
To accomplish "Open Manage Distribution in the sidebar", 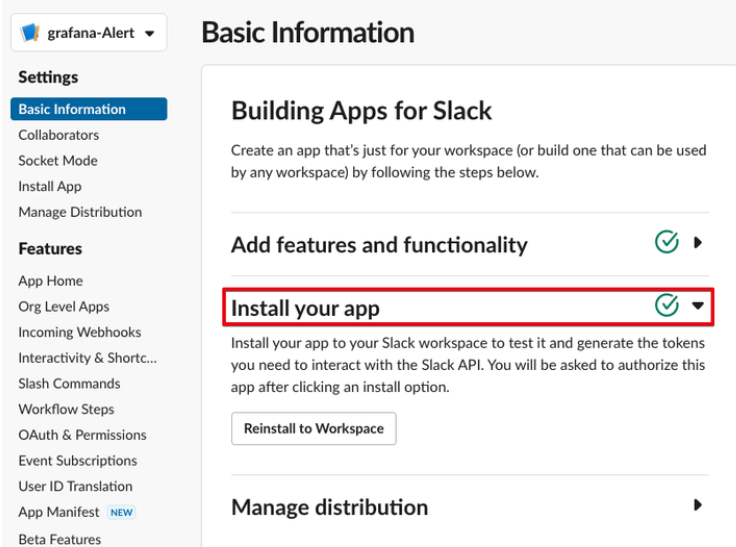I will [80, 212].
